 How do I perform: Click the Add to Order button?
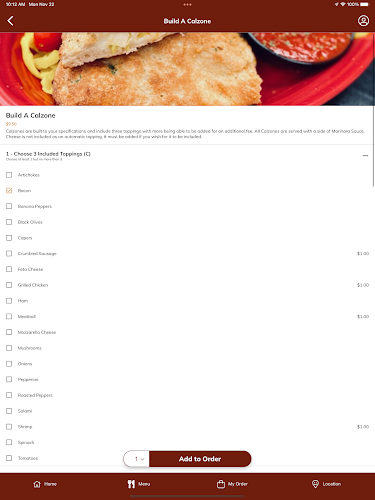coord(200,459)
